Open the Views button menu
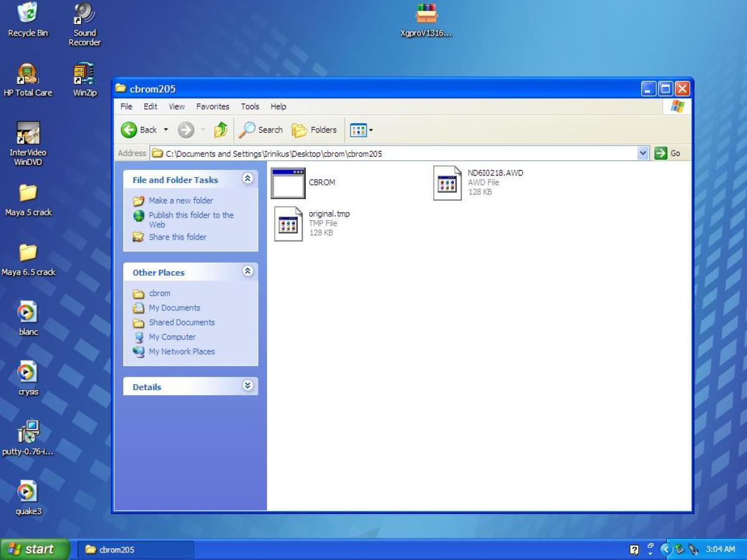Image resolution: width=747 pixels, height=560 pixels. pos(362,130)
